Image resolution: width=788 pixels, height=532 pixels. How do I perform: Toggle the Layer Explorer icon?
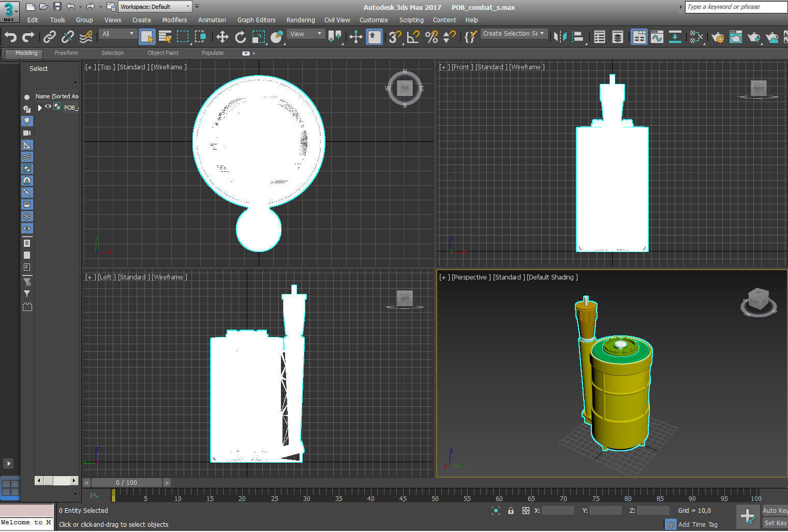tap(618, 37)
